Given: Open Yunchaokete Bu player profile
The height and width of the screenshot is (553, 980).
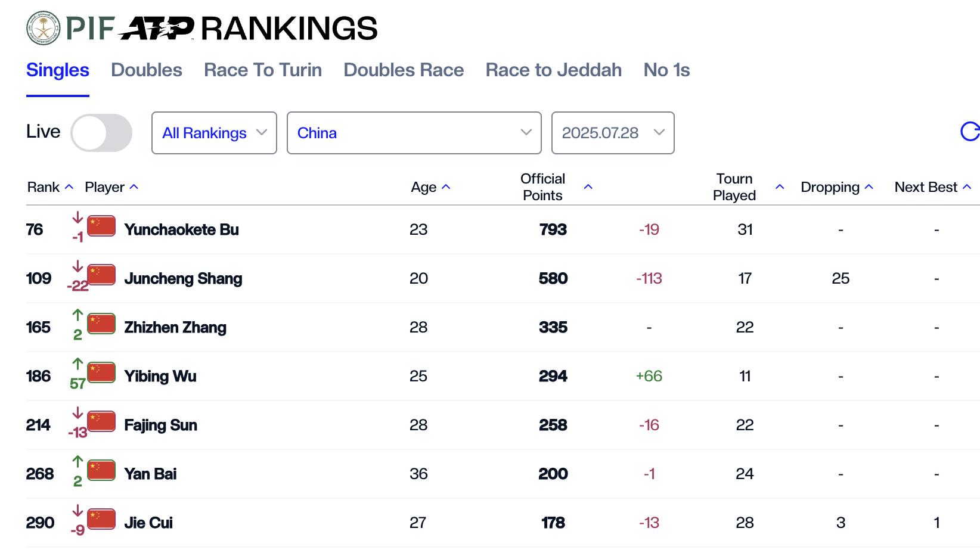Looking at the screenshot, I should coord(181,229).
